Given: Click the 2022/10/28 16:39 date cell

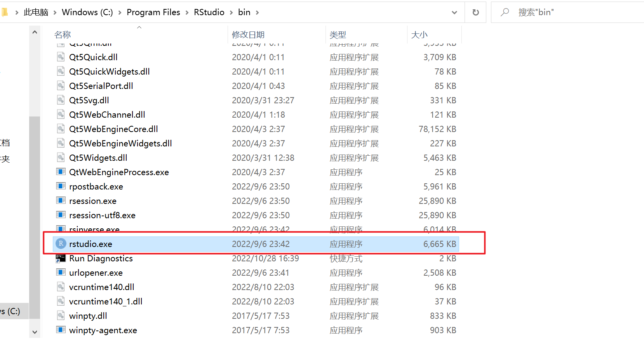Looking at the screenshot, I should tap(265, 258).
